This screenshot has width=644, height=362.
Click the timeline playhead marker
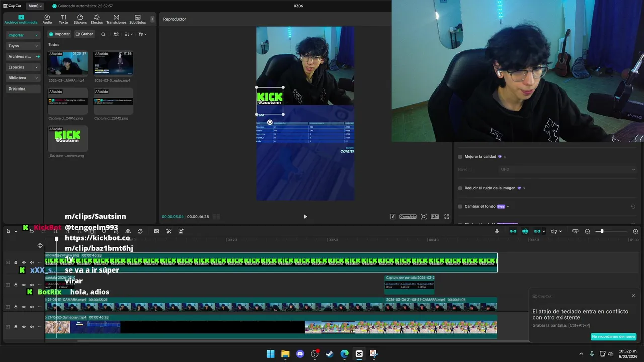click(x=56, y=239)
